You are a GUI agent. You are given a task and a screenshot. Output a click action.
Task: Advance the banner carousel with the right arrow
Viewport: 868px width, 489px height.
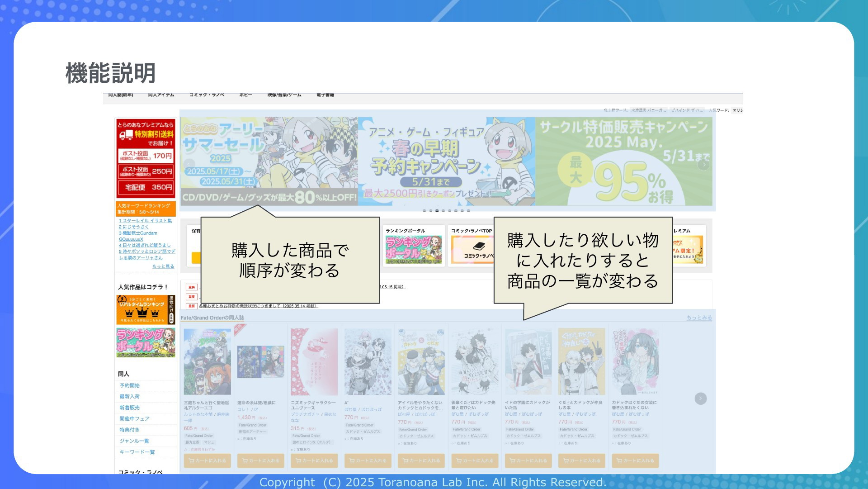[703, 165]
